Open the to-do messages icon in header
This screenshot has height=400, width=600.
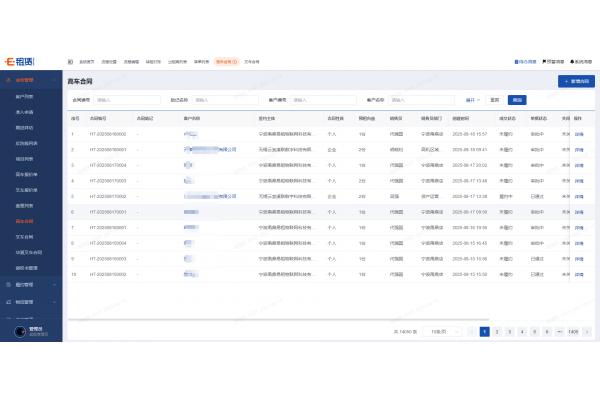coord(517,62)
